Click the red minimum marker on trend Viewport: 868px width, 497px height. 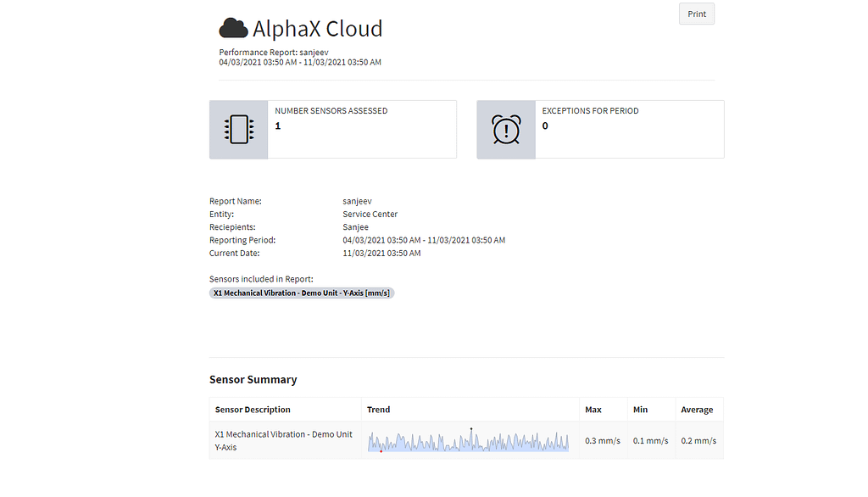point(381,451)
